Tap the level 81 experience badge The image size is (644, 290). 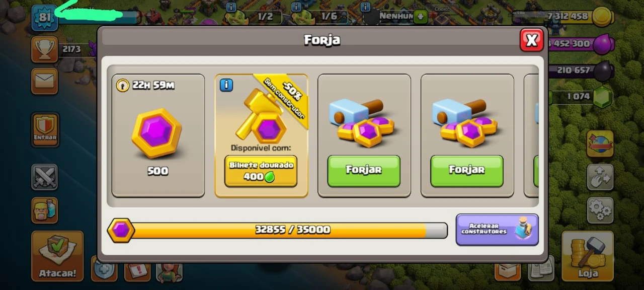(x=45, y=18)
